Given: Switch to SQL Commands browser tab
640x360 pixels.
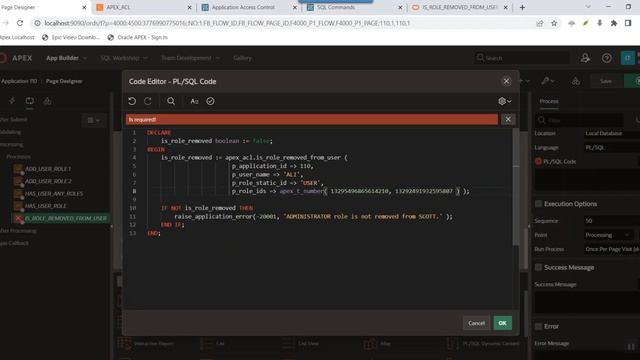Looking at the screenshot, I should (354, 7).
